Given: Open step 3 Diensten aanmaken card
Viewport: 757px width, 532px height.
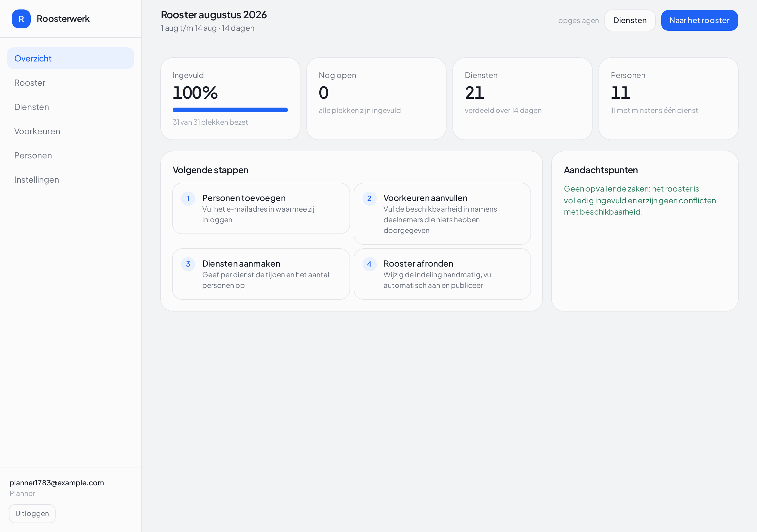Looking at the screenshot, I should (261, 274).
